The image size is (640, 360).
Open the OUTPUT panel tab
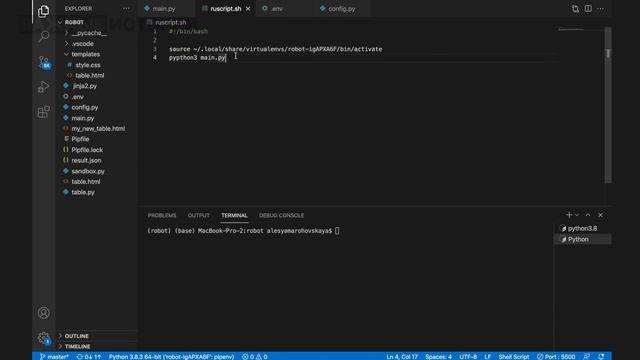[198, 215]
